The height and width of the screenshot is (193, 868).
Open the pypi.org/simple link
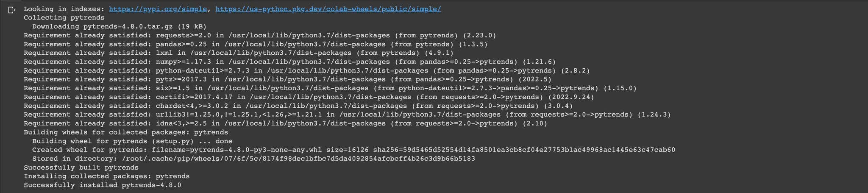point(158,9)
